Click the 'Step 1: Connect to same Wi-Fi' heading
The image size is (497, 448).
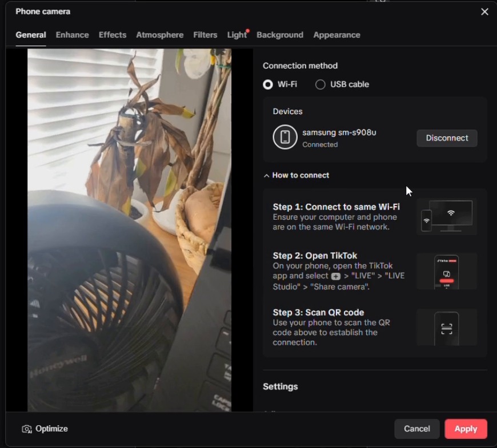[x=336, y=207]
